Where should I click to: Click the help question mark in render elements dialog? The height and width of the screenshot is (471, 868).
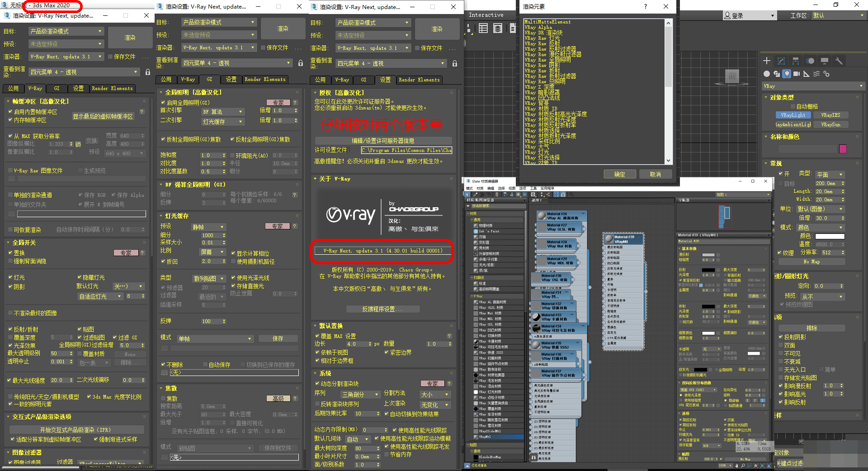[645, 6]
